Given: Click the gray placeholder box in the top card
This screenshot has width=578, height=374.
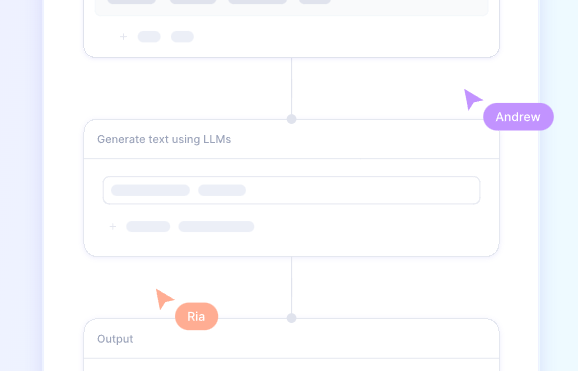Looking at the screenshot, I should pos(292,8).
